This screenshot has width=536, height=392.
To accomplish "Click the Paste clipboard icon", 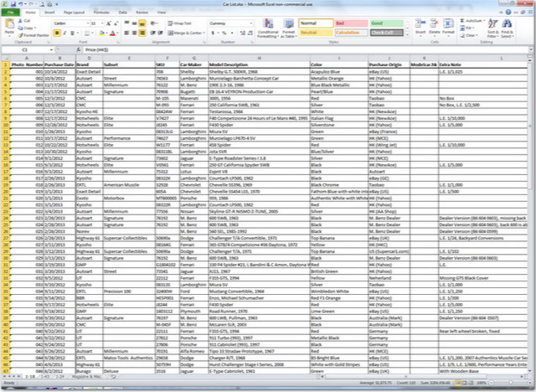I will pyautogui.click(x=9, y=24).
